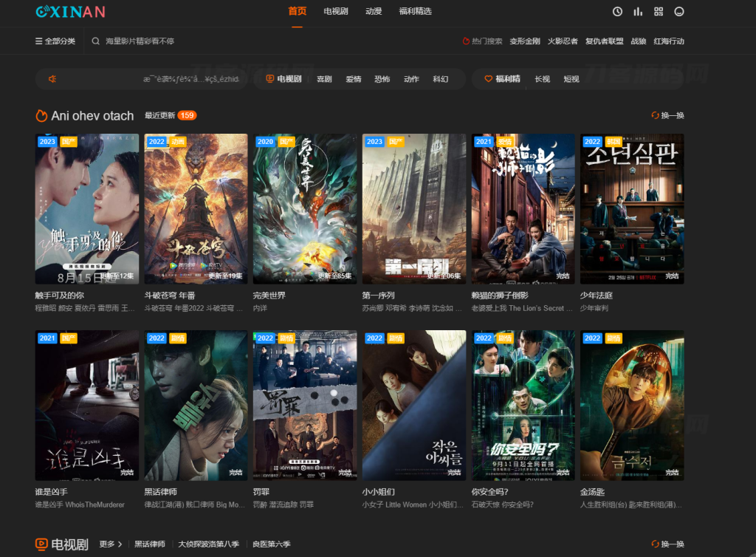Open the 科幻 genre link
756x557 pixels.
(440, 79)
